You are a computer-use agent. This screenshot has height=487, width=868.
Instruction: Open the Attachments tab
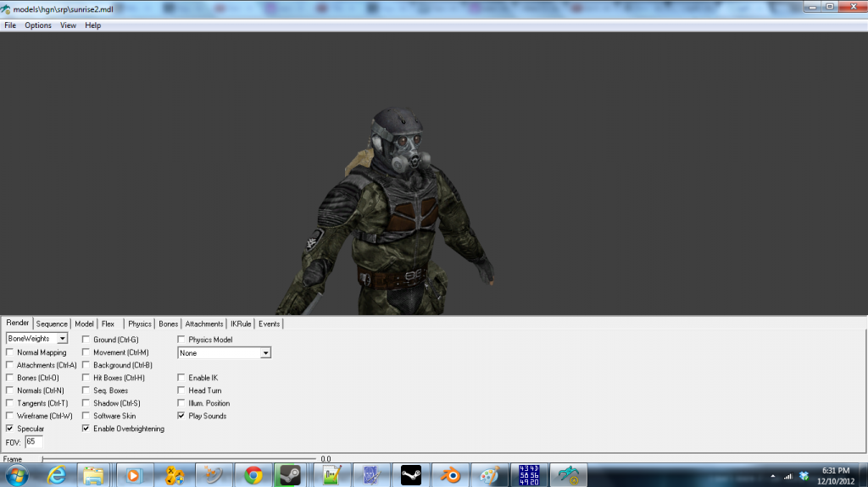coord(204,324)
